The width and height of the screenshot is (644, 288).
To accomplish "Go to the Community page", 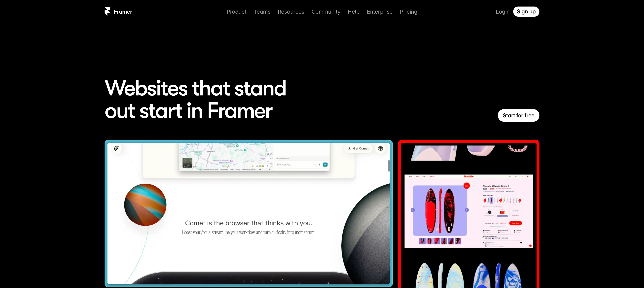I will pos(326,12).
